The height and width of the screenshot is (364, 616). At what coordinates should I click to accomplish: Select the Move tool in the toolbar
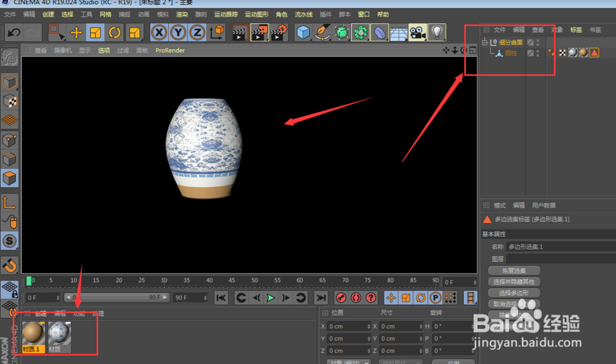pyautogui.click(x=76, y=32)
